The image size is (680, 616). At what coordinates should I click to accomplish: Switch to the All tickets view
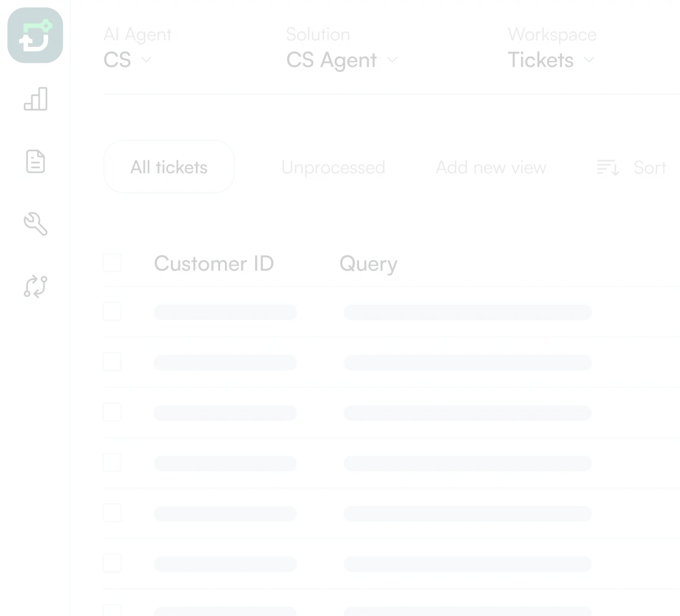[x=169, y=167]
